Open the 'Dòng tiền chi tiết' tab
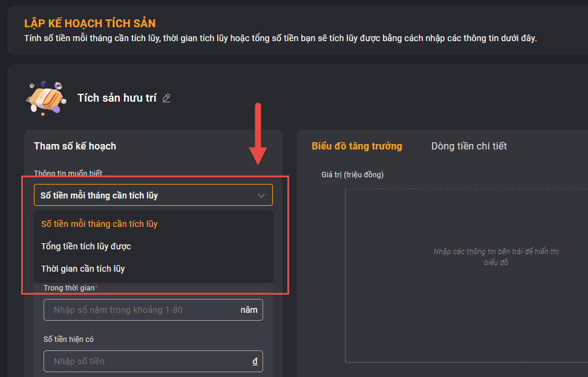The width and height of the screenshot is (588, 377). (x=469, y=146)
